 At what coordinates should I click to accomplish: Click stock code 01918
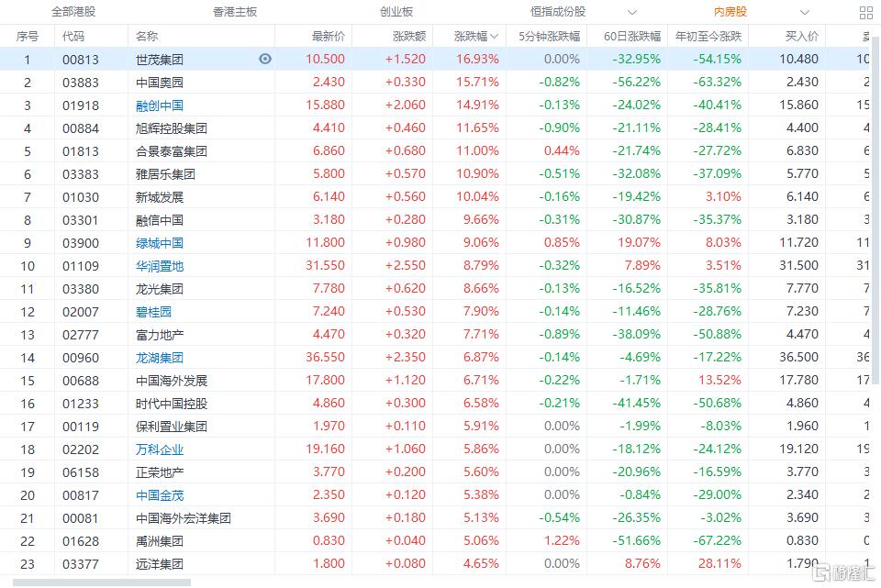tap(81, 105)
